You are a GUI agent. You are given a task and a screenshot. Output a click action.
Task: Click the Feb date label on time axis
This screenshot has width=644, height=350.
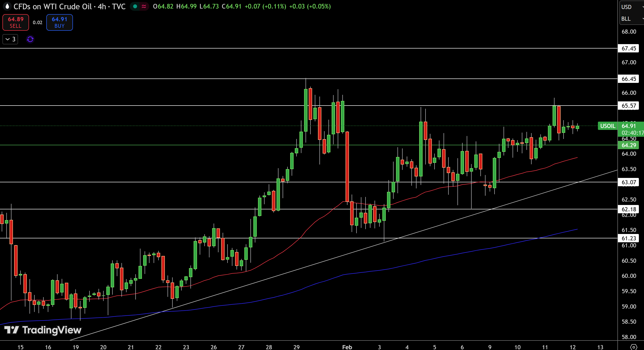point(347,347)
